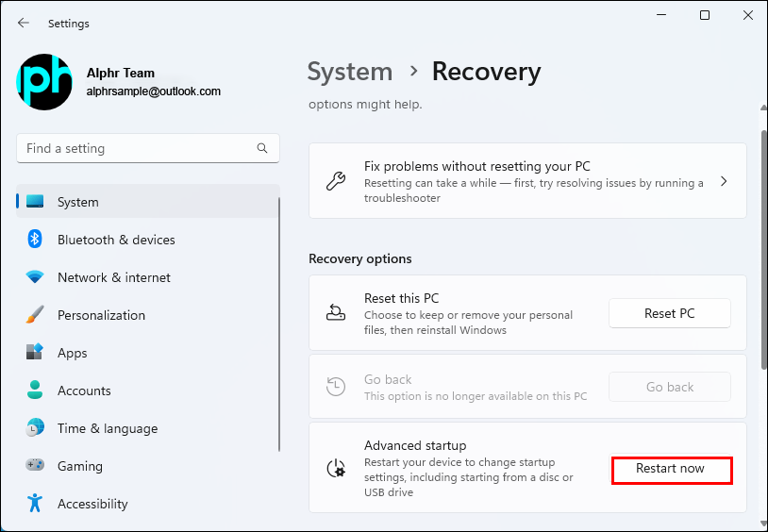This screenshot has height=532, width=768.
Task: Click the Time & language globe icon
Action: click(x=35, y=428)
